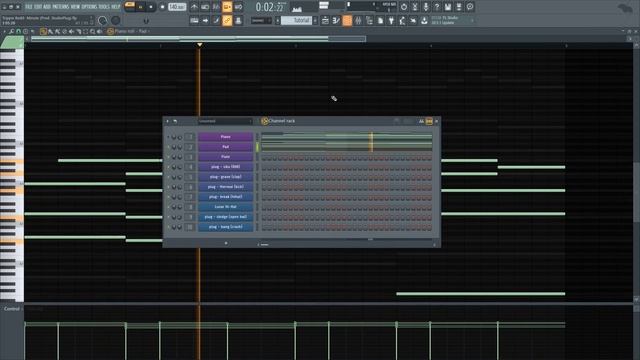640x360 pixels.
Task: Open audio editor via scissors icon
Action: pyautogui.click(x=415, y=7)
